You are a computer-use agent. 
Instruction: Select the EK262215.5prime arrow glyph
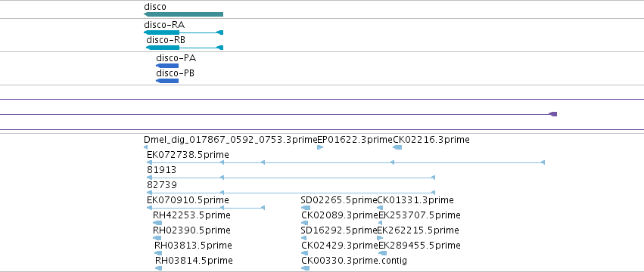tap(380, 238)
